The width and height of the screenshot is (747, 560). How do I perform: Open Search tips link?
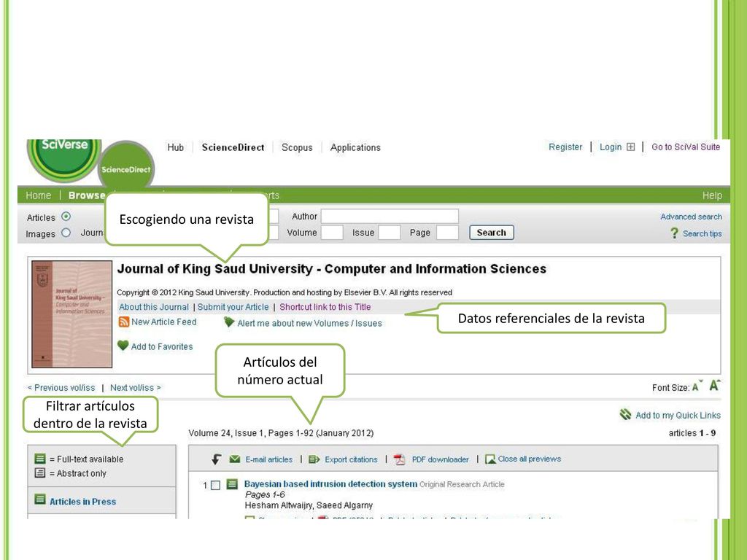click(703, 234)
